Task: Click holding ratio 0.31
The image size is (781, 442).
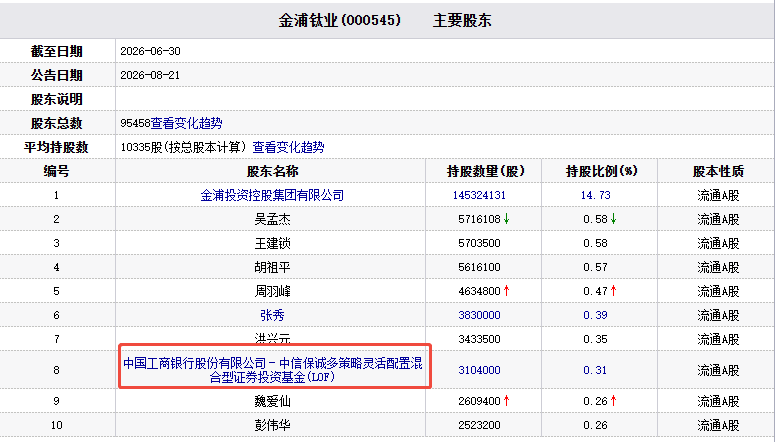Action: click(x=595, y=370)
